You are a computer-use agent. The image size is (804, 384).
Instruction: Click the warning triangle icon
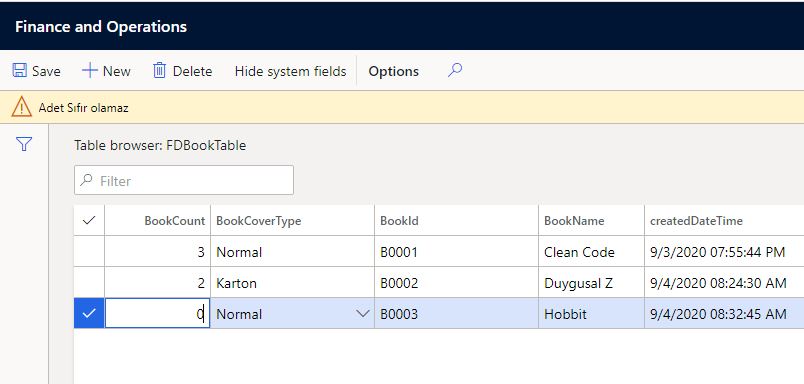pos(22,107)
